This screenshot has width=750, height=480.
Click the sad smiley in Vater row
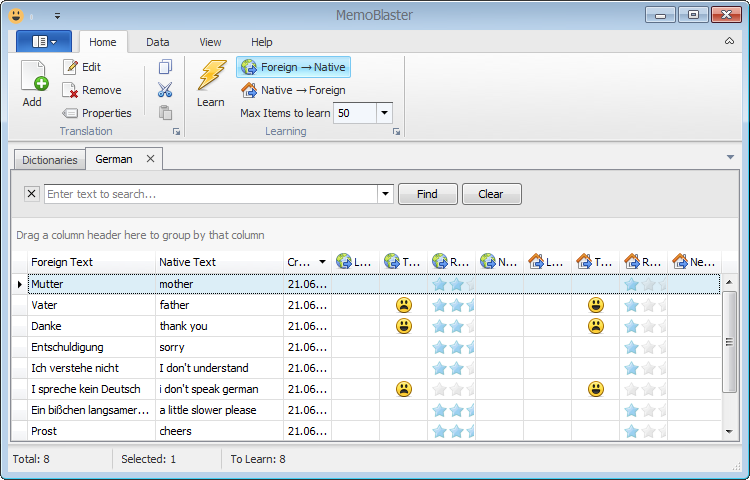coord(404,305)
